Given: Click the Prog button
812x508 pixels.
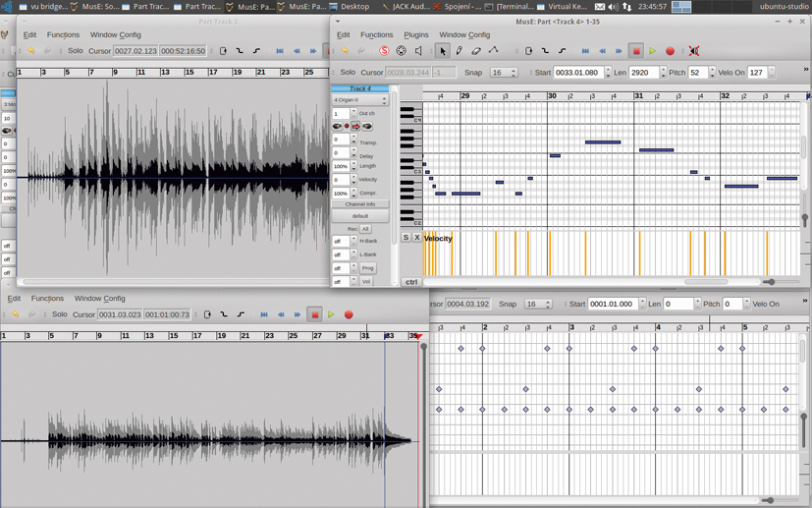Looking at the screenshot, I should click(367, 268).
